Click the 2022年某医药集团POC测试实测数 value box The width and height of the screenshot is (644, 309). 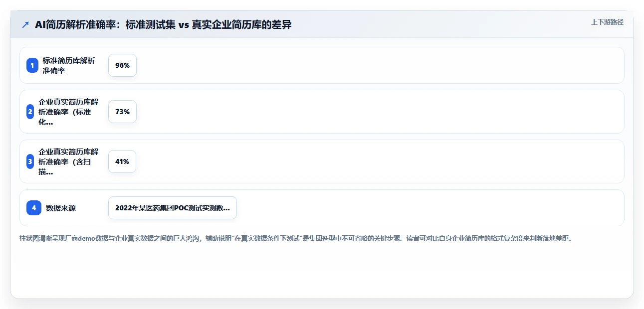click(173, 208)
